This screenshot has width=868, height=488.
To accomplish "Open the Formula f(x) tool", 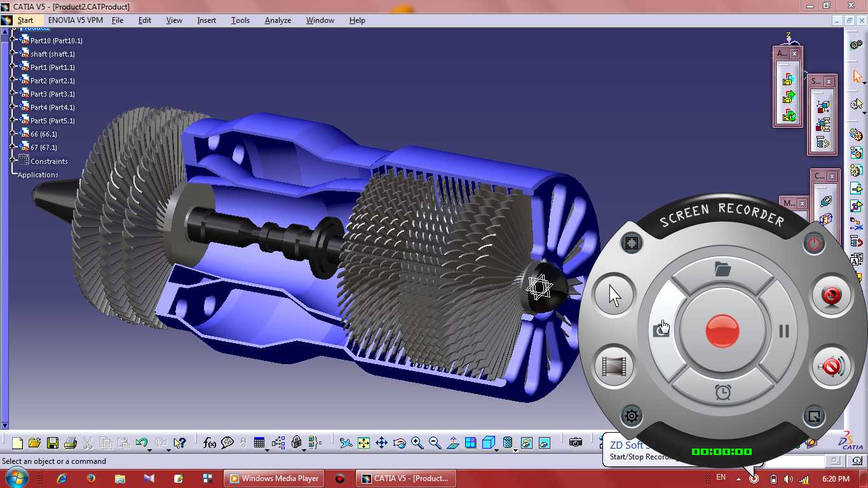I will [x=210, y=443].
